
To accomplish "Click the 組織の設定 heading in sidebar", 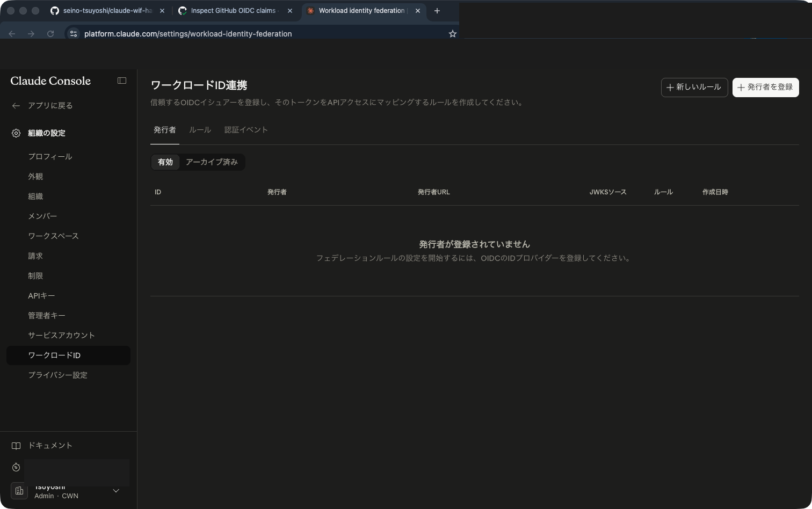I will click(47, 133).
